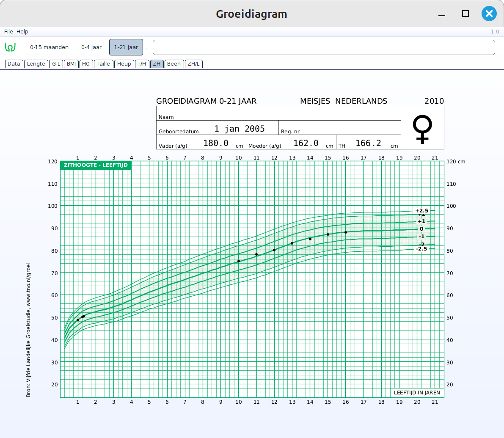Select the 0-15 maanden age range
Image resolution: width=504 pixels, height=438 pixels.
pyautogui.click(x=49, y=47)
